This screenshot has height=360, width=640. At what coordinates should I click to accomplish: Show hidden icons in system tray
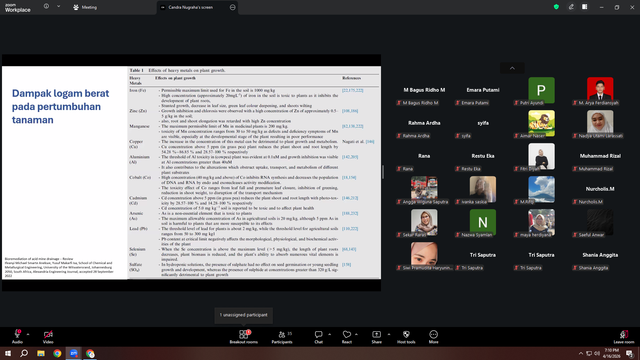coord(581,353)
